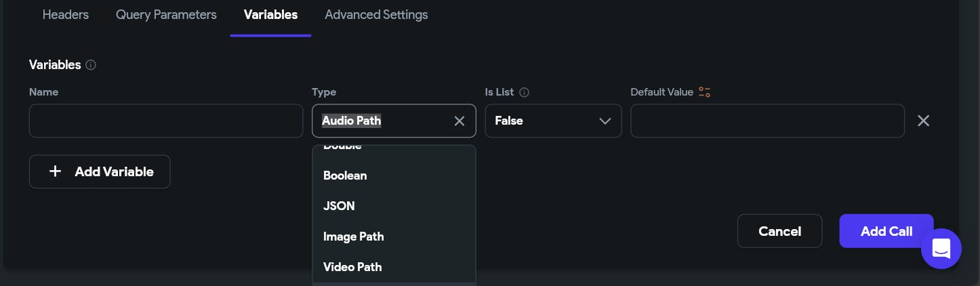980x286 pixels.
Task: Open the chat support bubble
Action: [941, 249]
